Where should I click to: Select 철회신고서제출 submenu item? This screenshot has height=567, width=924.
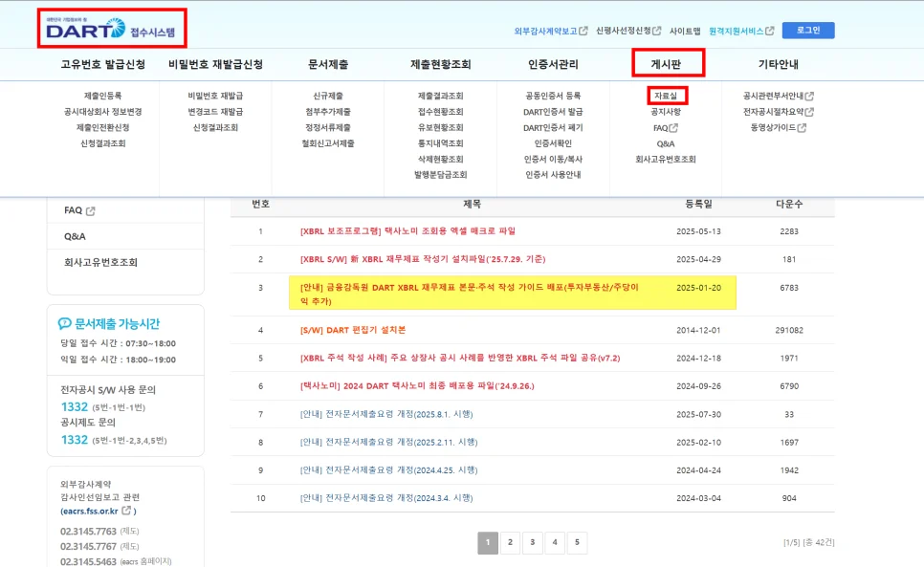pyautogui.click(x=328, y=143)
